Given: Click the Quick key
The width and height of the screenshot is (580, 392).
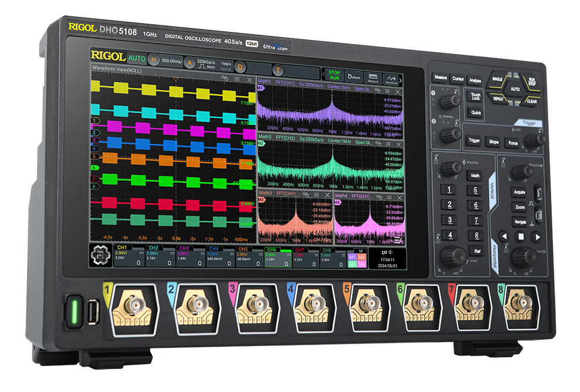Looking at the screenshot, I should [476, 113].
